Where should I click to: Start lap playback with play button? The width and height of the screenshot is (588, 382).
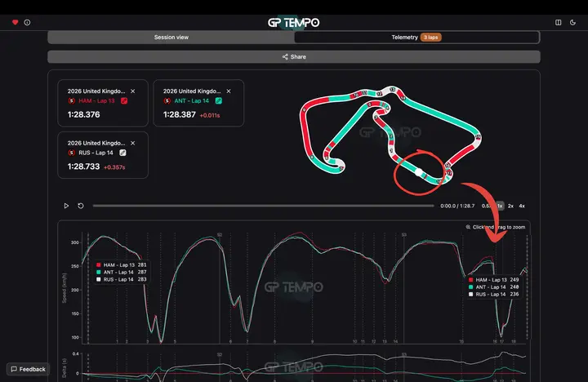(66, 206)
